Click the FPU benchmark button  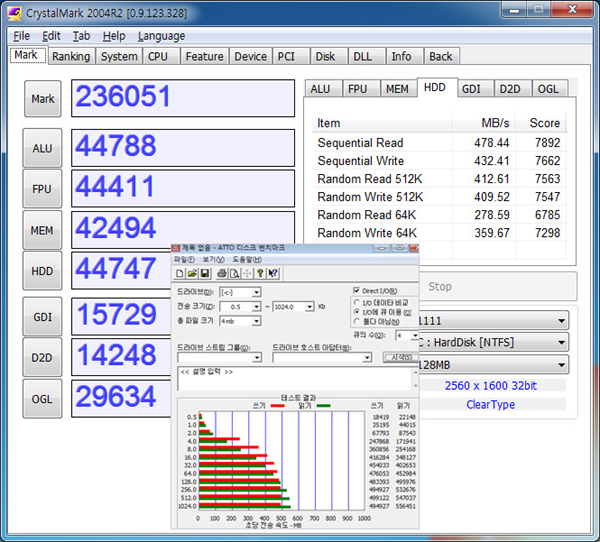pyautogui.click(x=42, y=189)
